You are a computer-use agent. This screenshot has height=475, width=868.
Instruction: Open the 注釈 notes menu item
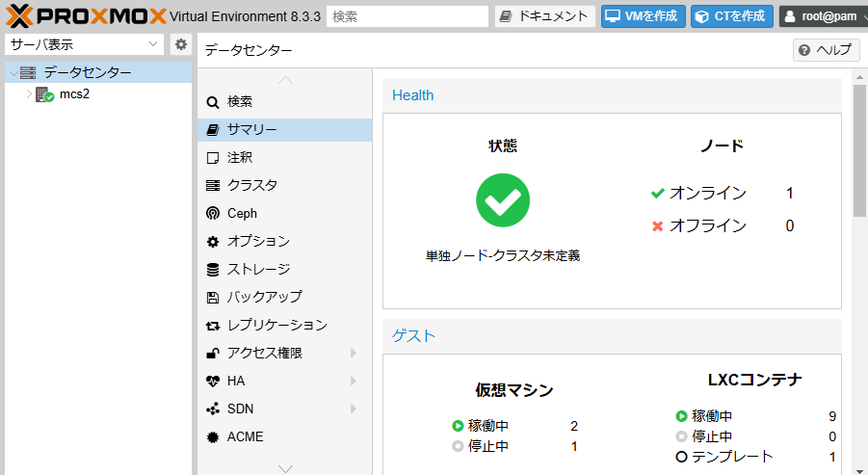284,158
